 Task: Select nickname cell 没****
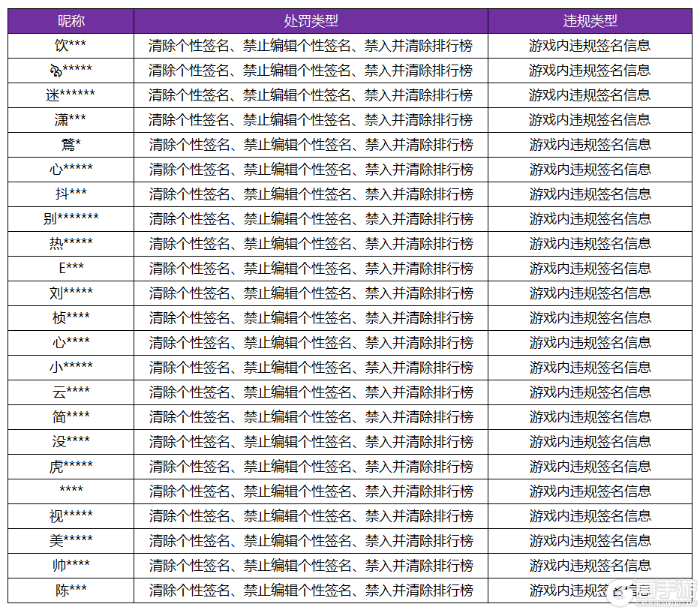click(x=71, y=442)
